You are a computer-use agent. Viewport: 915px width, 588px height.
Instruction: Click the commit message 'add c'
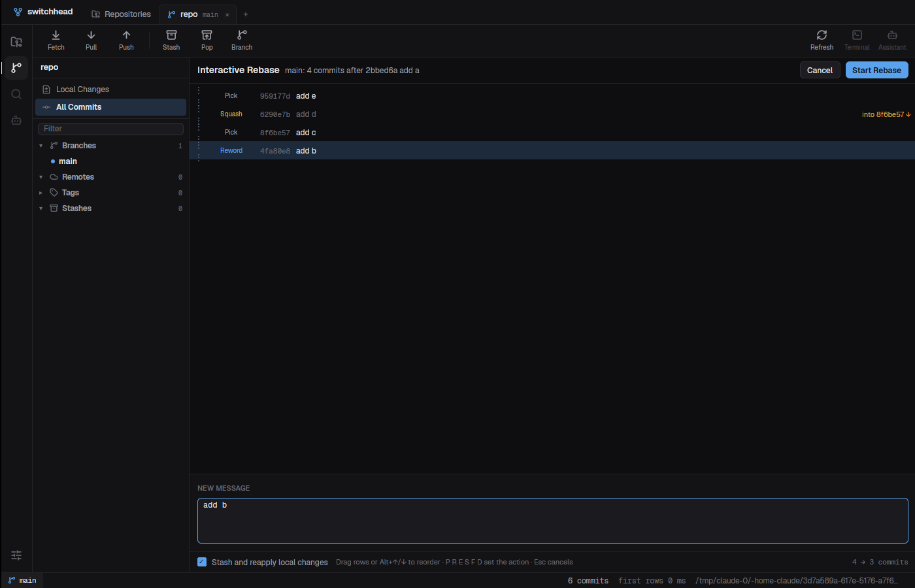pos(306,133)
